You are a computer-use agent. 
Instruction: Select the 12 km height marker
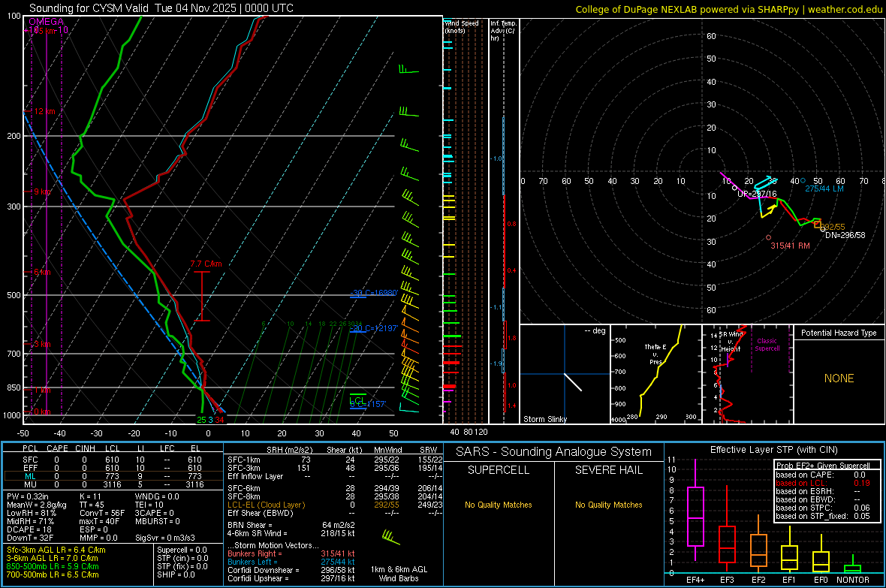[44, 111]
